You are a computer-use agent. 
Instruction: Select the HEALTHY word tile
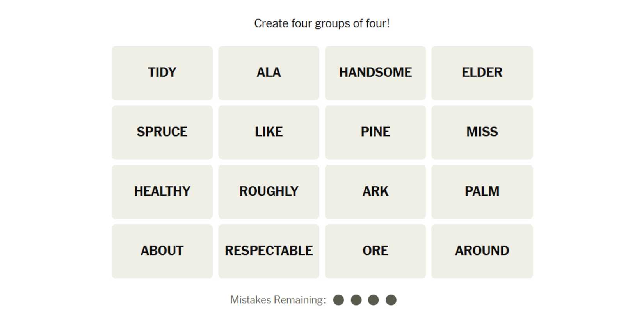click(162, 191)
